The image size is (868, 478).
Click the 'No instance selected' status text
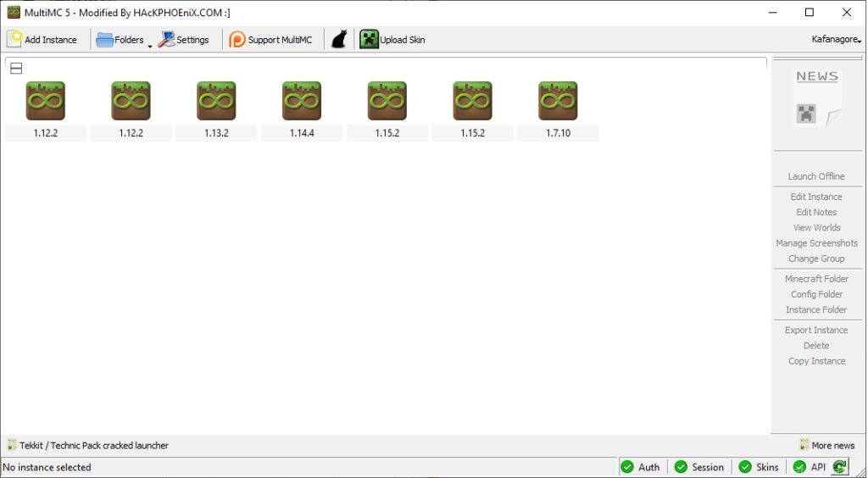coord(47,468)
